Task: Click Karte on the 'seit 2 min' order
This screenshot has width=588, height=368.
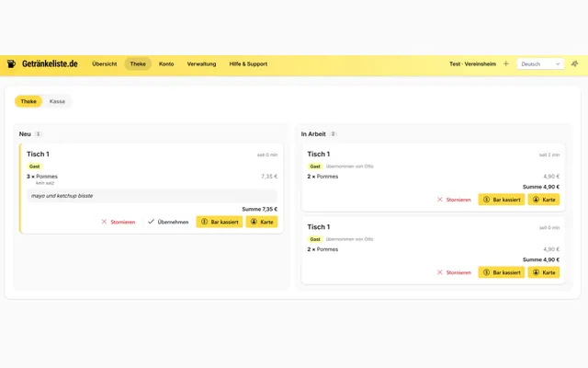Action: click(x=544, y=200)
